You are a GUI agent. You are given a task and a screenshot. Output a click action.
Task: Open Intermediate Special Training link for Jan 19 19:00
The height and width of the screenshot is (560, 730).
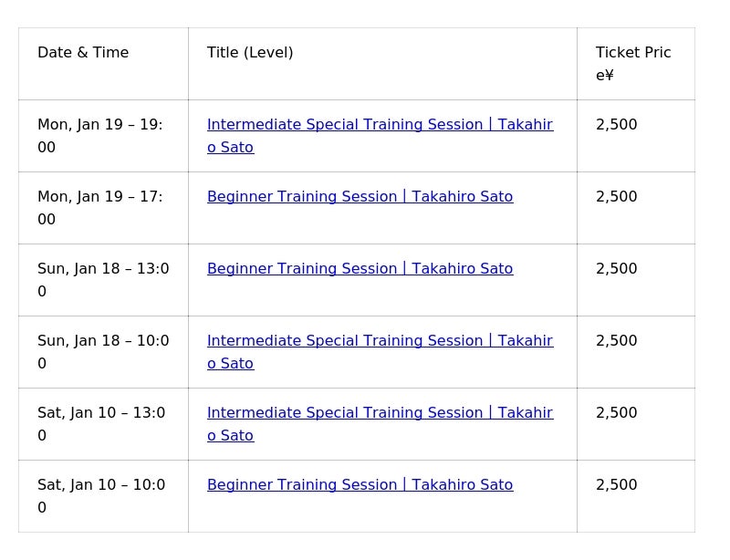[380, 125]
